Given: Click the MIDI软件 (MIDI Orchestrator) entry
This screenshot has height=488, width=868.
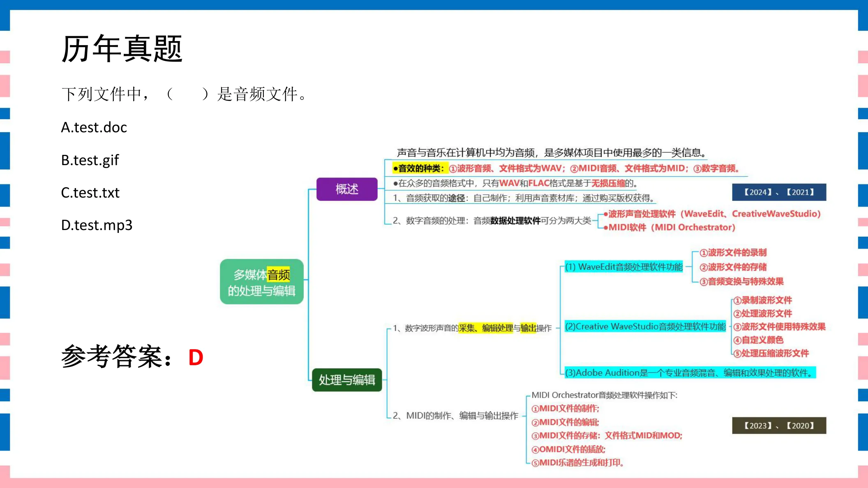Looking at the screenshot, I should (x=669, y=227).
